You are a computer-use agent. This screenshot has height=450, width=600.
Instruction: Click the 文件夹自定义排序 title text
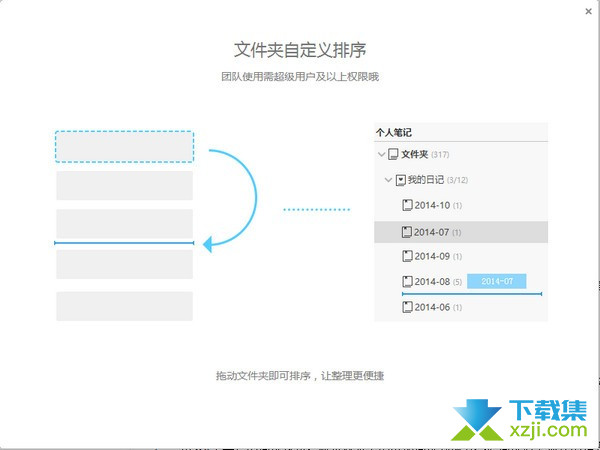300,49
